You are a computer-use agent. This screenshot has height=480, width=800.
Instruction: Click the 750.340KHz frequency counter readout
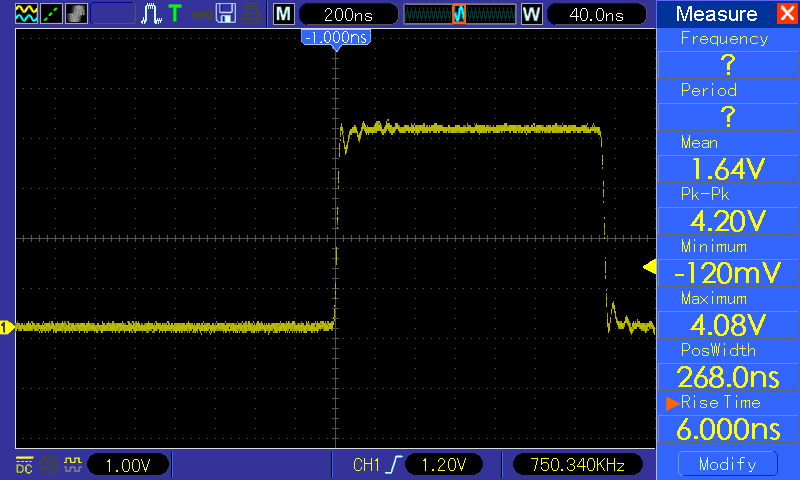(578, 465)
